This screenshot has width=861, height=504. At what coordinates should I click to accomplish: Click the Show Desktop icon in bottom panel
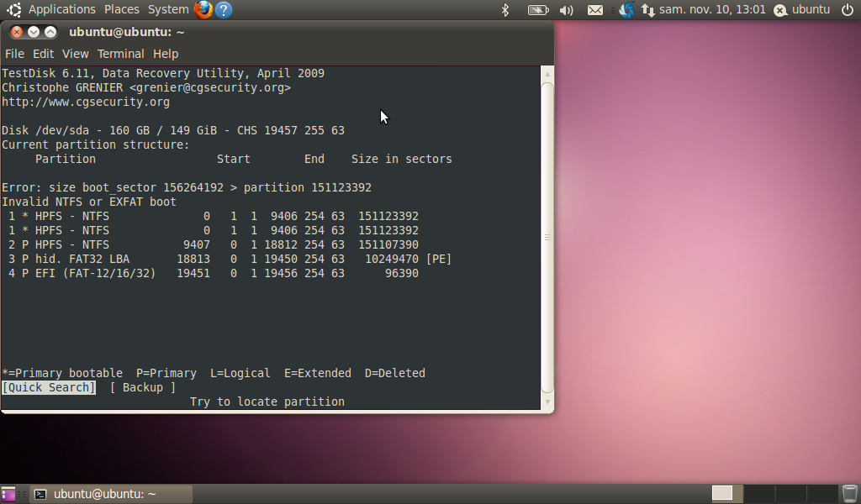pyautogui.click(x=8, y=494)
